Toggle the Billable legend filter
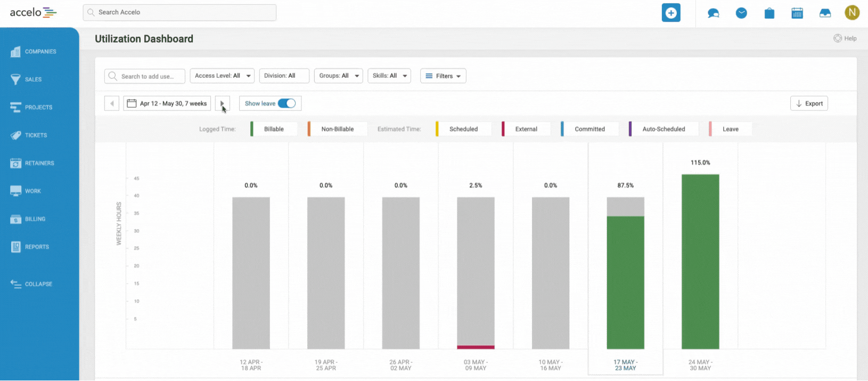 pos(274,129)
